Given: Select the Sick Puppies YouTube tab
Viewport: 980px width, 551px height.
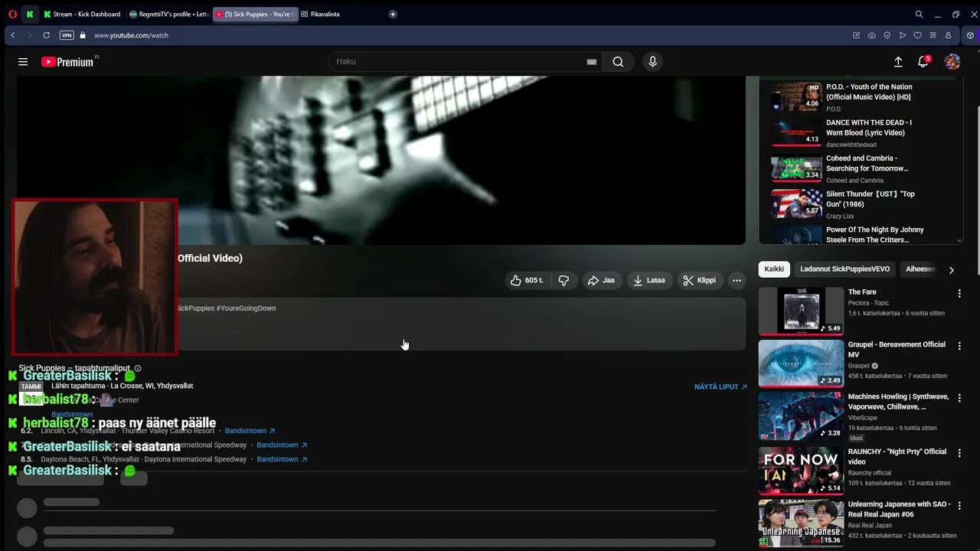Looking at the screenshot, I should (255, 14).
